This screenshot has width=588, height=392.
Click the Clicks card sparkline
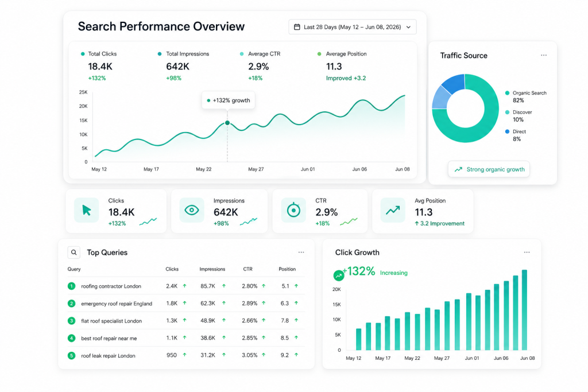[x=148, y=222]
